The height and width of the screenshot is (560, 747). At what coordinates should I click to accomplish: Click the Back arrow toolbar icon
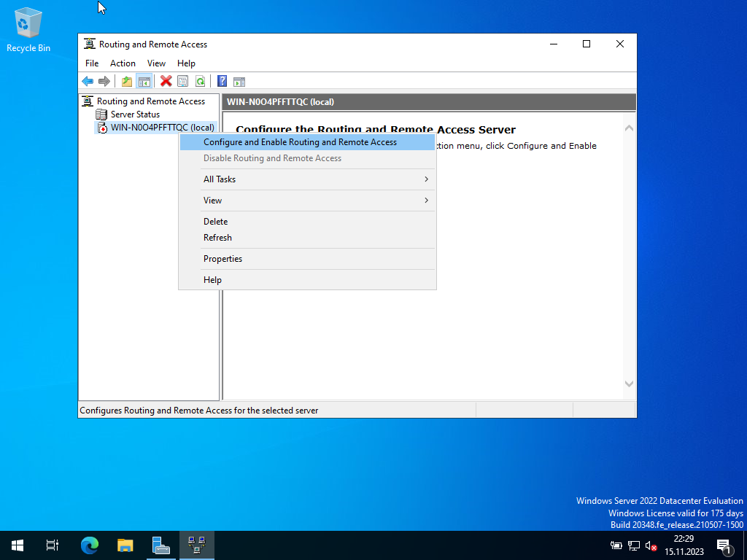click(x=88, y=81)
